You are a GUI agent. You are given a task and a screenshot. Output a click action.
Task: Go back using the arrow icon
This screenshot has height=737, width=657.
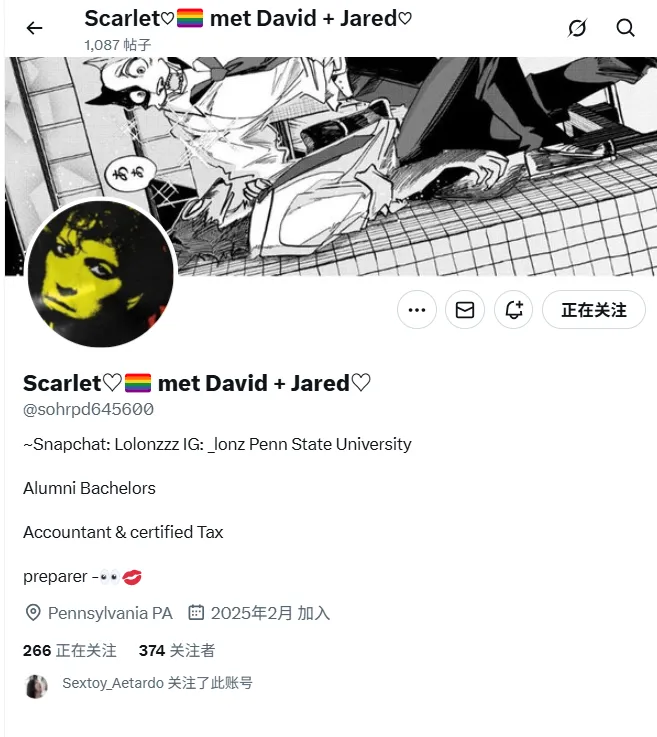tap(34, 28)
